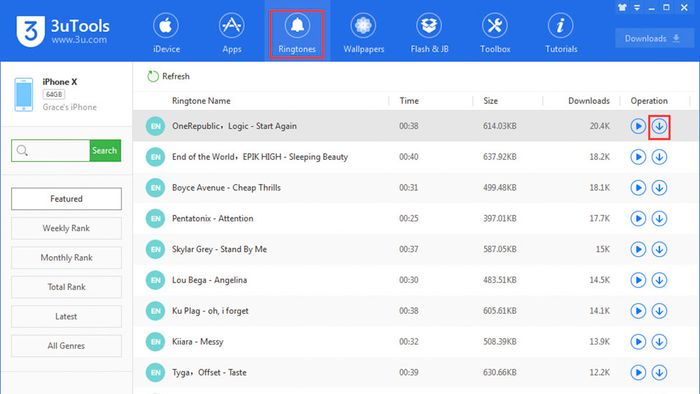Play Boyce Avenue Cheap Thrills ringtone
Screen dimensions: 700x394
pos(638,188)
